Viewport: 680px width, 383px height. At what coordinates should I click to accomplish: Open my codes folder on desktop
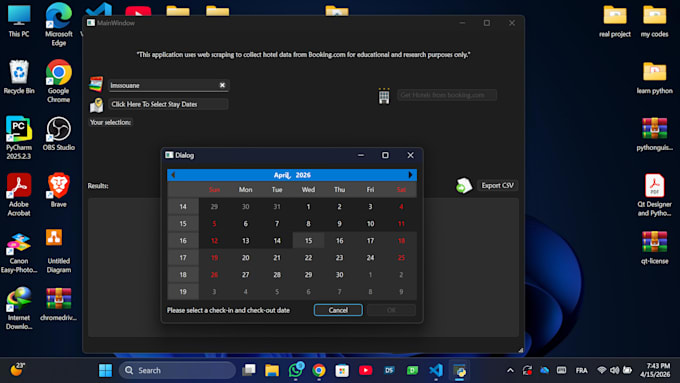click(x=654, y=21)
